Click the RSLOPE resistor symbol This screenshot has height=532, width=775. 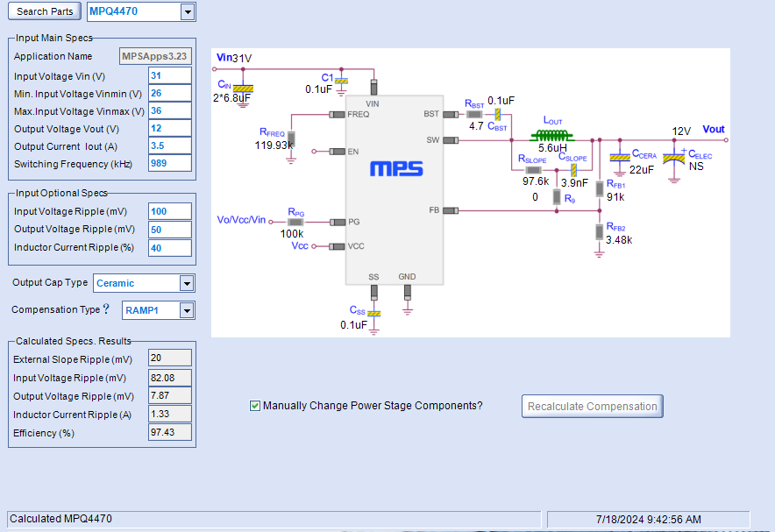tap(533, 170)
